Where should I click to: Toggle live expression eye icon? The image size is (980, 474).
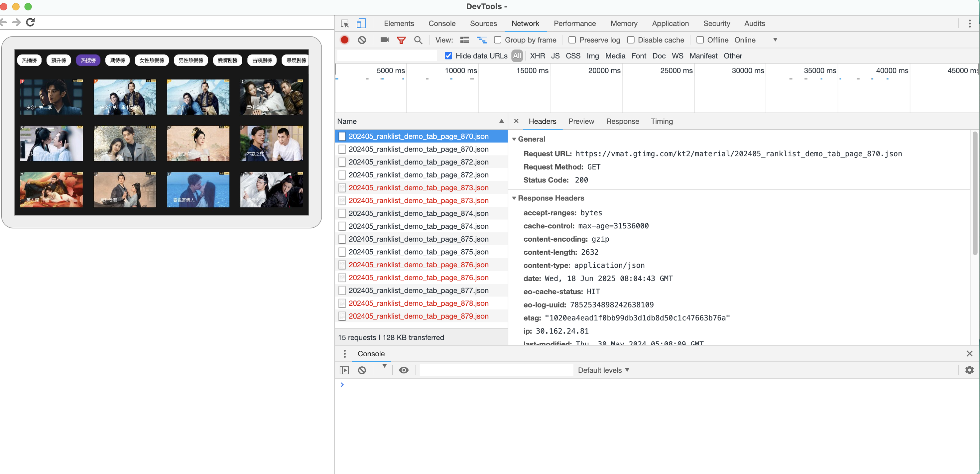404,370
